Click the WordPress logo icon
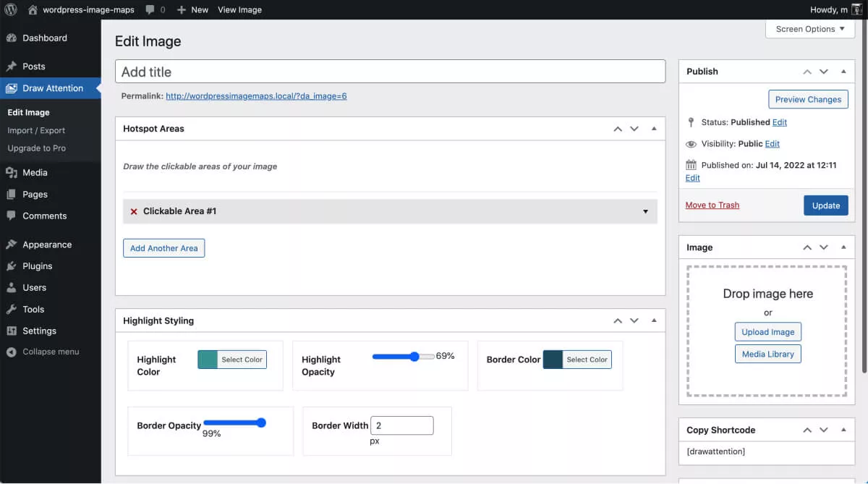This screenshot has width=868, height=484. click(x=11, y=9)
